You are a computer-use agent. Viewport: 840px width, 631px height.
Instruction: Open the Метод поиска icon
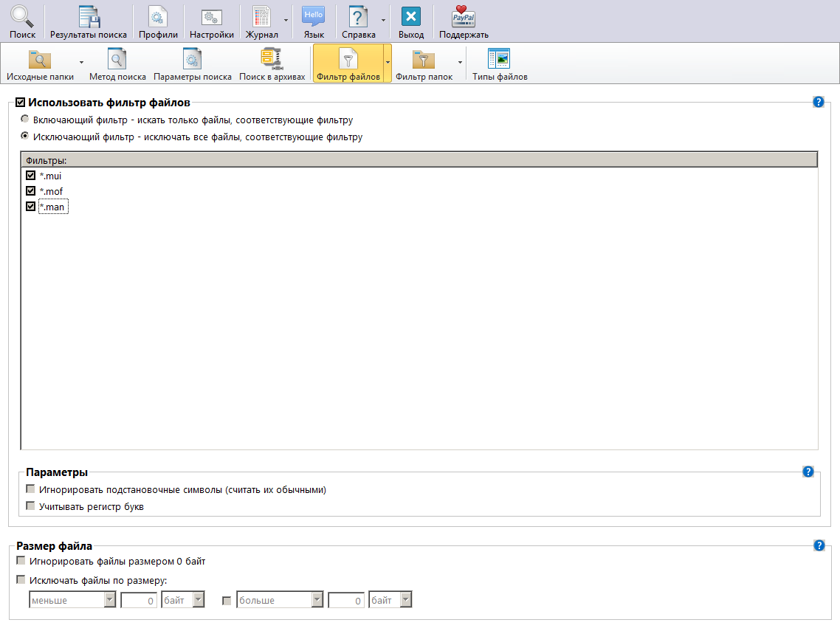[117, 59]
